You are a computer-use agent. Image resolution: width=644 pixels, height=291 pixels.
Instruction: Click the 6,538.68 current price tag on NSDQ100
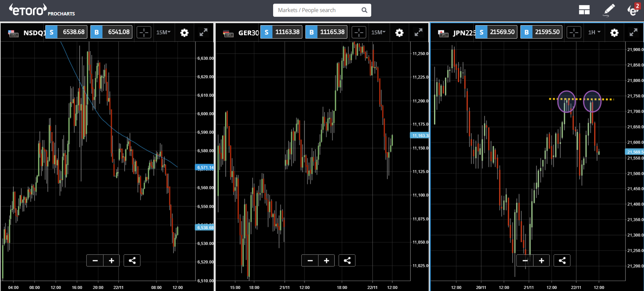[x=205, y=228]
